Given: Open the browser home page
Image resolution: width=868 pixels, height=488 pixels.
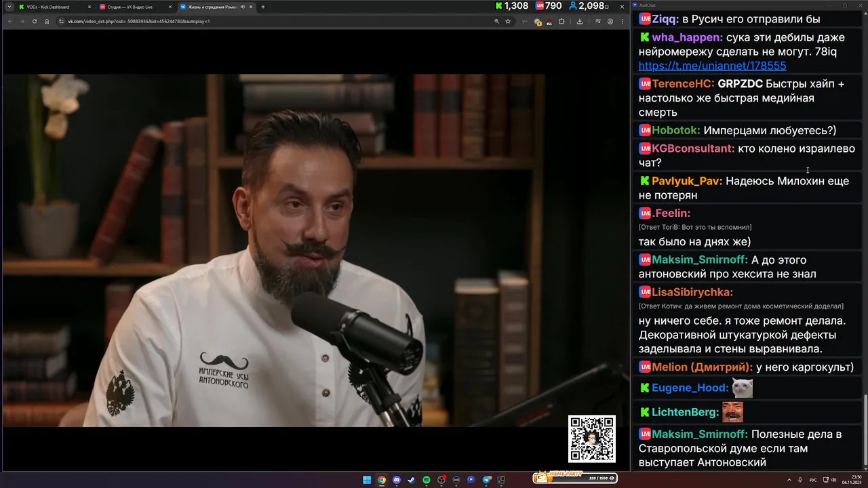Looking at the screenshot, I should [x=47, y=21].
